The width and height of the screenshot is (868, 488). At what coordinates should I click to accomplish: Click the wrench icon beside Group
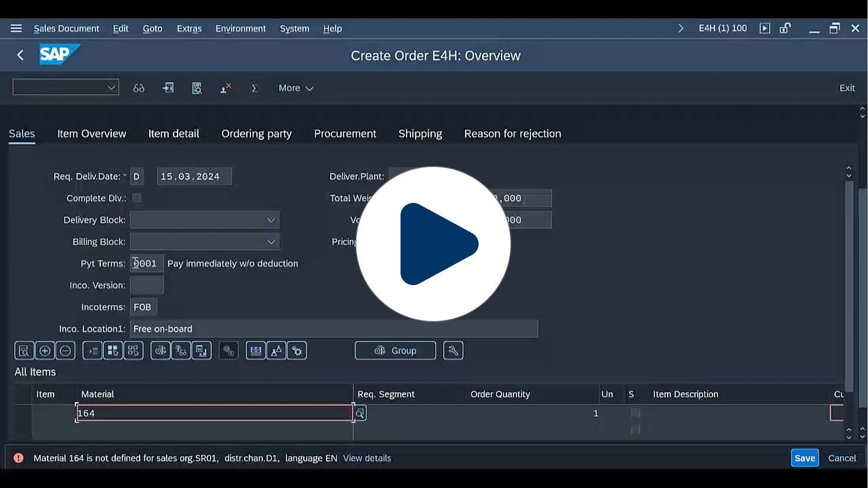click(453, 350)
